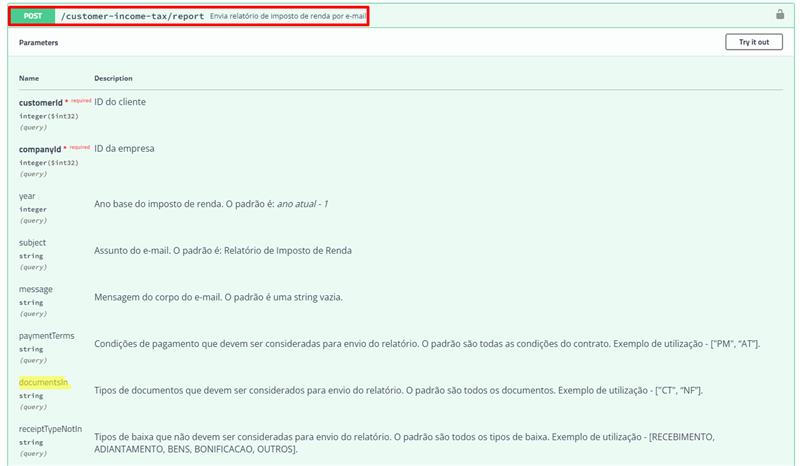
Task: Click the year parameter name
Action: 27,196
